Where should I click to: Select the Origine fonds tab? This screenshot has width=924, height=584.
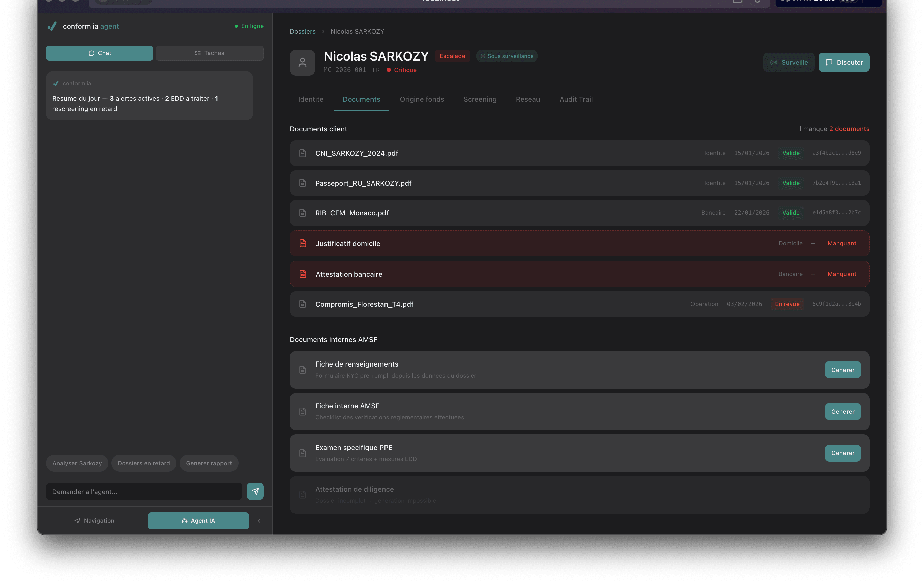coord(422,99)
